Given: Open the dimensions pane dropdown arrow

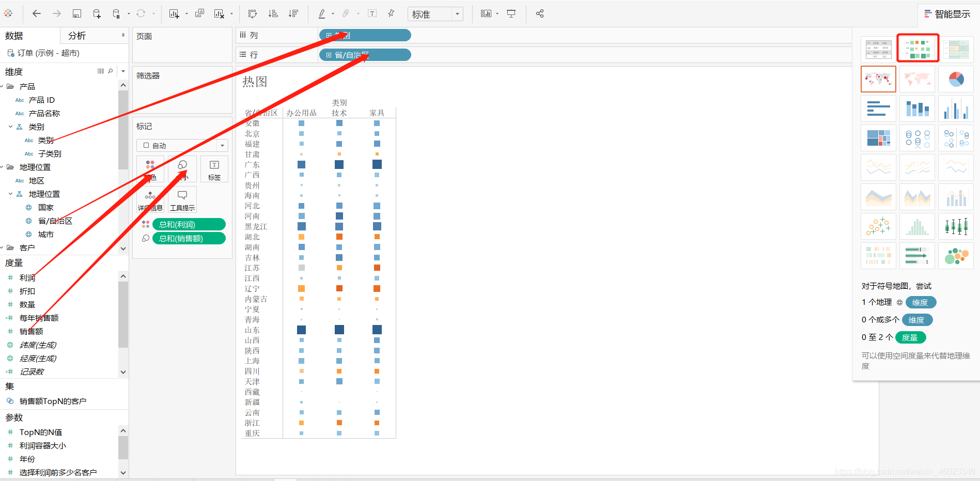Looking at the screenshot, I should [123, 71].
